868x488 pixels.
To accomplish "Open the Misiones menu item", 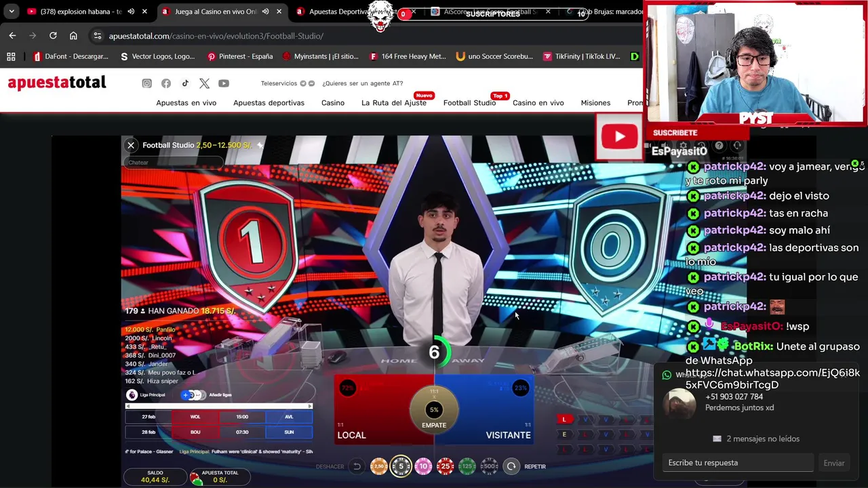I will (595, 103).
